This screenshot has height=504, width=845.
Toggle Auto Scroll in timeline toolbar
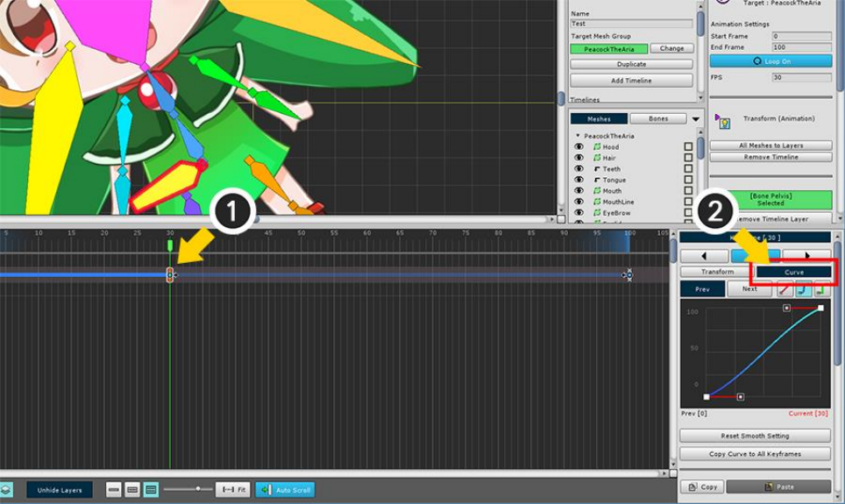[x=285, y=489]
